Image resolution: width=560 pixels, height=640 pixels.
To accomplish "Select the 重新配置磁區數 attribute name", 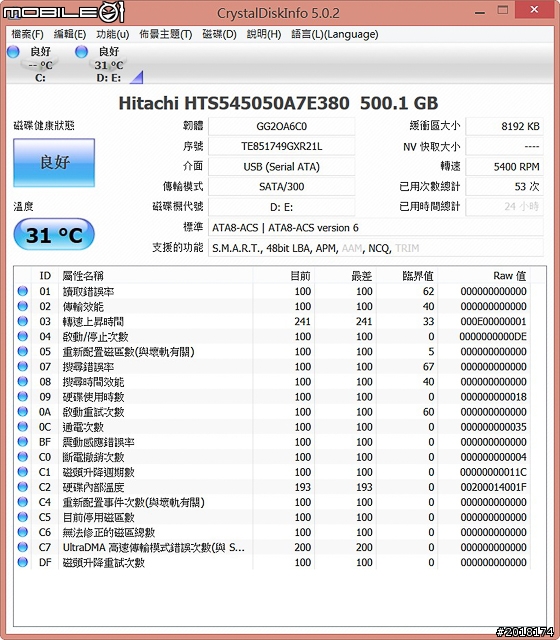I will 129,352.
